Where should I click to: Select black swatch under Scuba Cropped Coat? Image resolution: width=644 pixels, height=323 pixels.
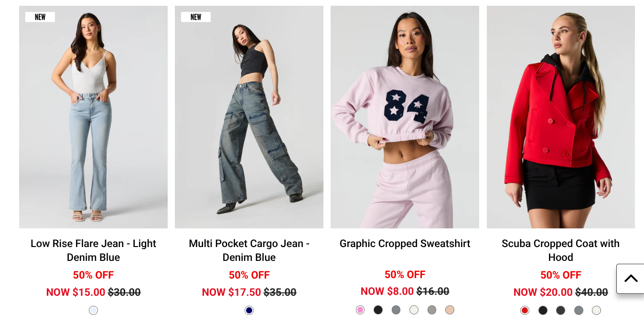[543, 310]
